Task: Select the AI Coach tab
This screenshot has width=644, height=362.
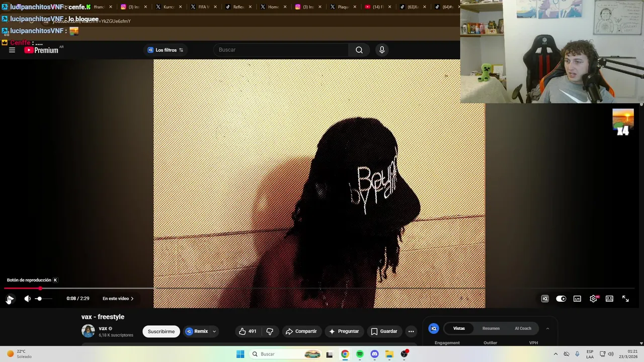Action: [x=523, y=328]
